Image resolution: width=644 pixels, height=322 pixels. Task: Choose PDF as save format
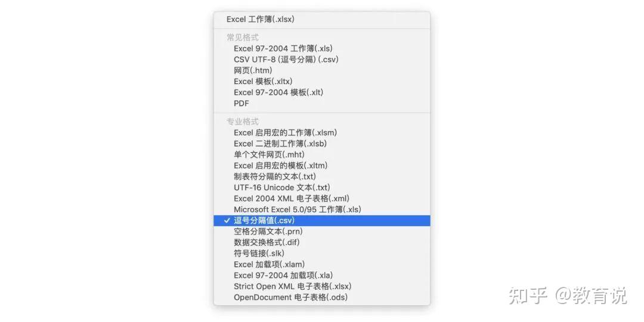(x=321, y=104)
